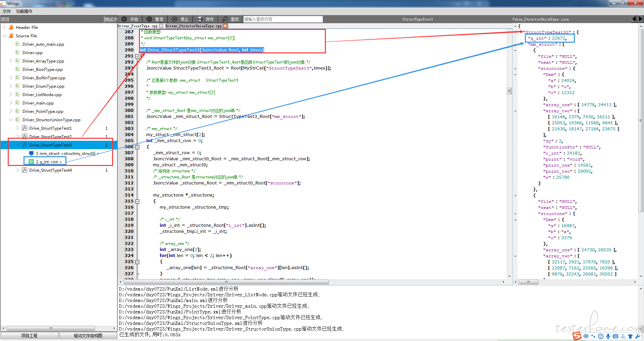Viewport: 644px width, 341px height.
Task: Expand Driver_EnumType.cpp tree node
Action: pos(11,86)
